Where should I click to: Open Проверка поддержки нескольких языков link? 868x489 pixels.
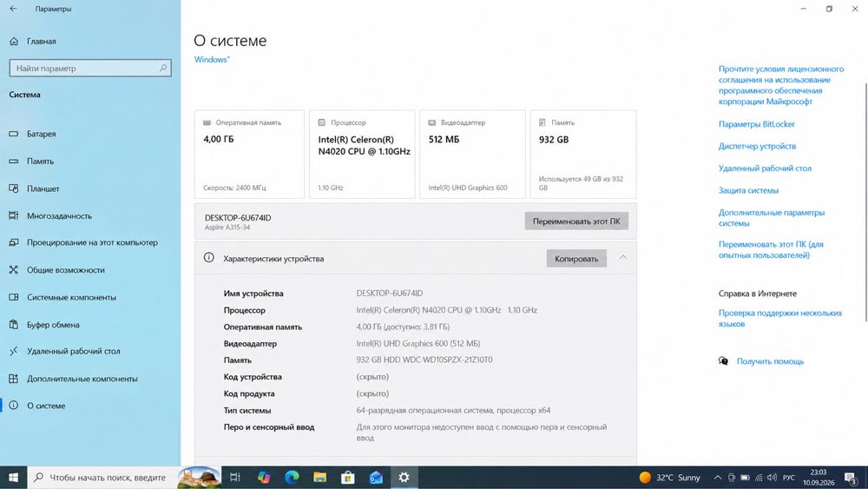[x=780, y=318]
